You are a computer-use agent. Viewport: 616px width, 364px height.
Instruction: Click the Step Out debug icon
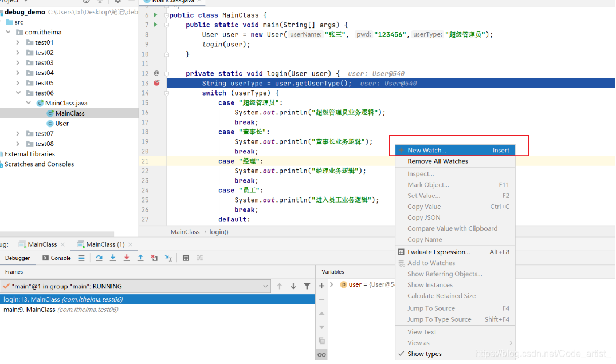click(140, 258)
